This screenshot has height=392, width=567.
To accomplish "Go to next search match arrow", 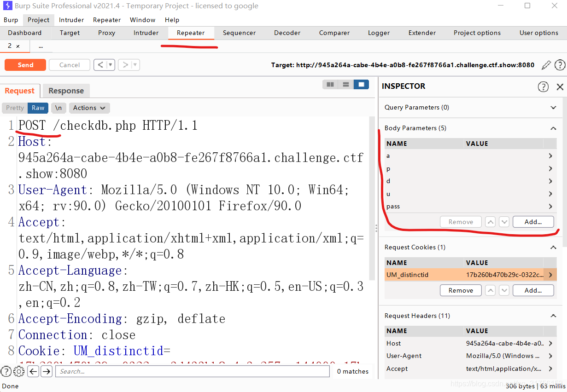I will coord(46,371).
